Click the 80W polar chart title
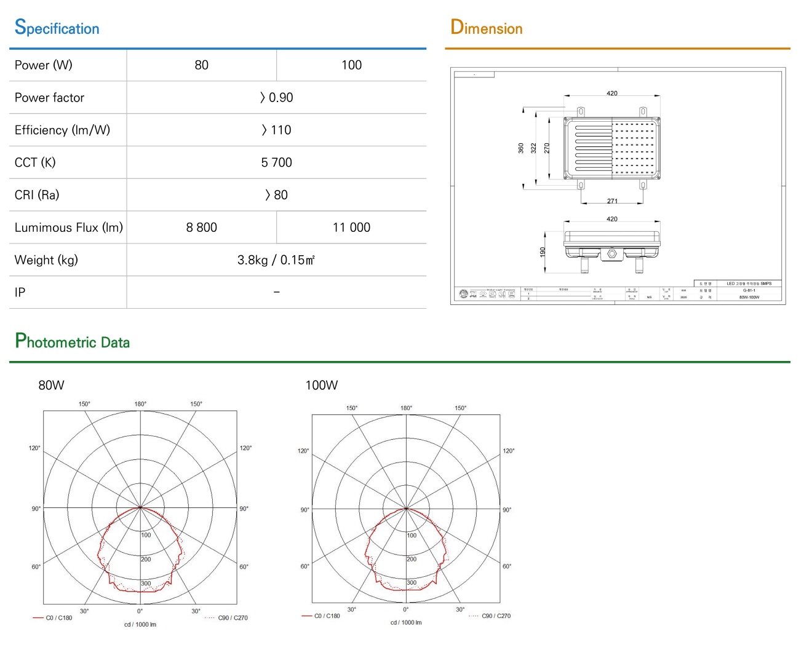The width and height of the screenshot is (812, 650). pos(51,386)
